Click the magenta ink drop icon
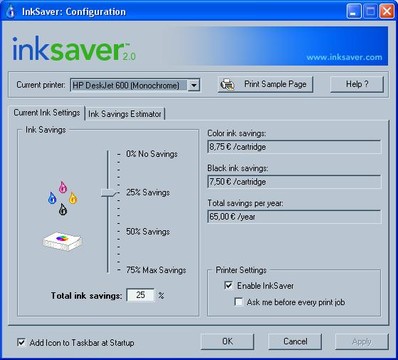The image size is (398, 360). tap(63, 187)
